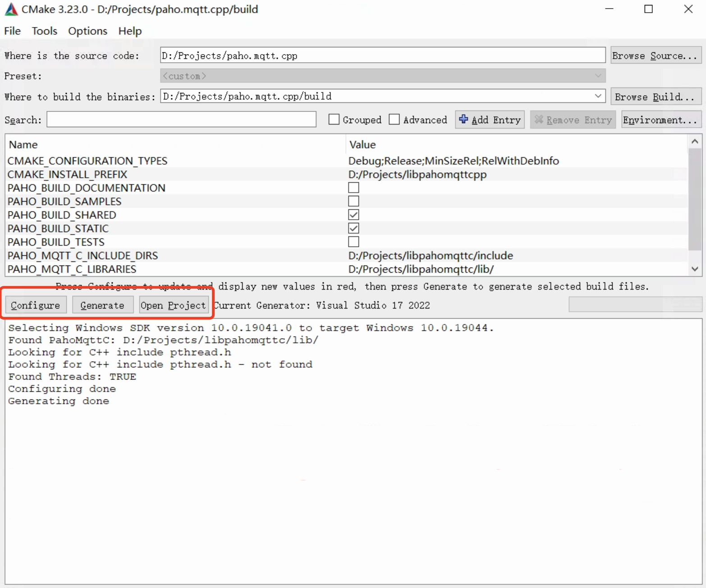The image size is (706, 588).
Task: Click Debug;Release;MinSizeRel;RelWithDebInfo value
Action: point(454,161)
